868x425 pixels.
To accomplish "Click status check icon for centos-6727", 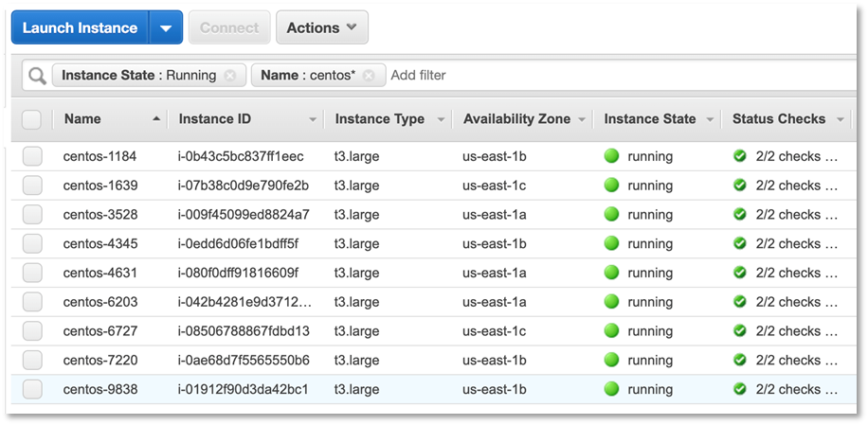I will coord(739,330).
